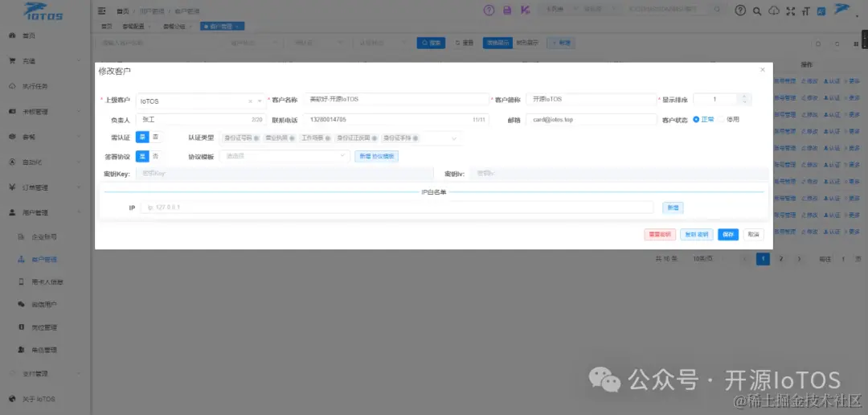The height and width of the screenshot is (415, 868).
Task: Open the user avatar logo at top right
Action: click(x=842, y=10)
